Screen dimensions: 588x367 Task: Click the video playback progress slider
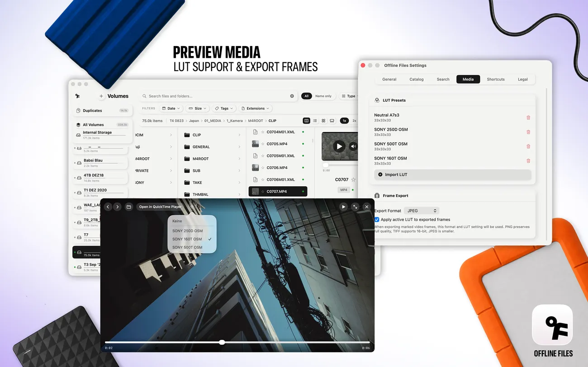click(237, 342)
